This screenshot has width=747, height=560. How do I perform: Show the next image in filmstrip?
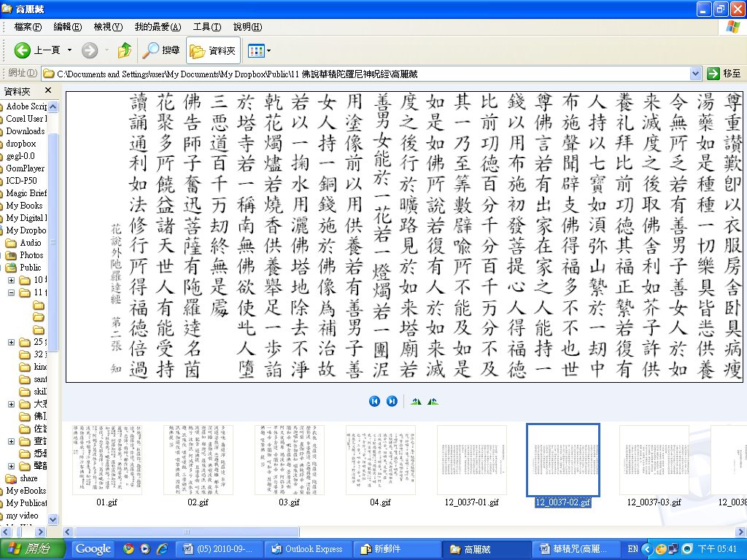coord(392,401)
